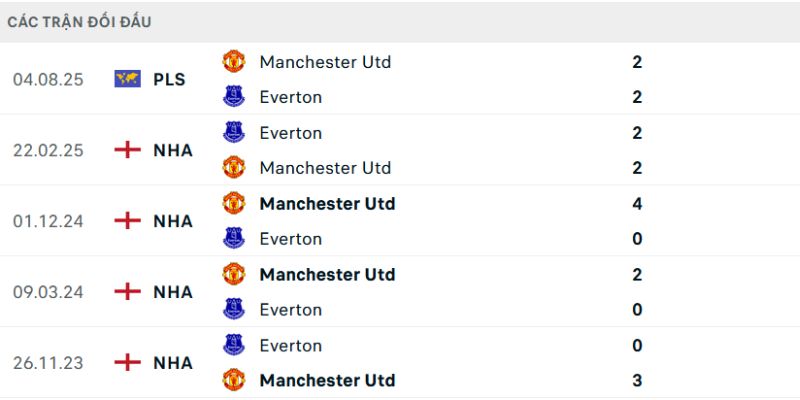Click Manchester Utd crest in 01.12.24 match

[x=234, y=203]
